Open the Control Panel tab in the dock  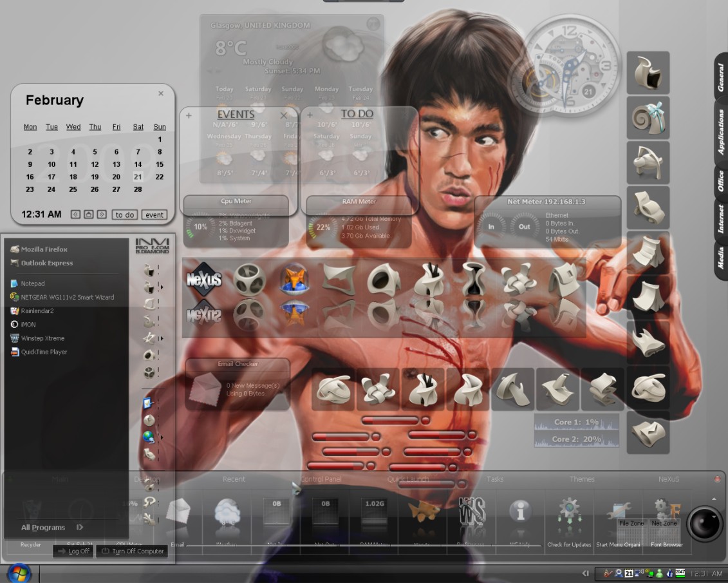pos(321,479)
